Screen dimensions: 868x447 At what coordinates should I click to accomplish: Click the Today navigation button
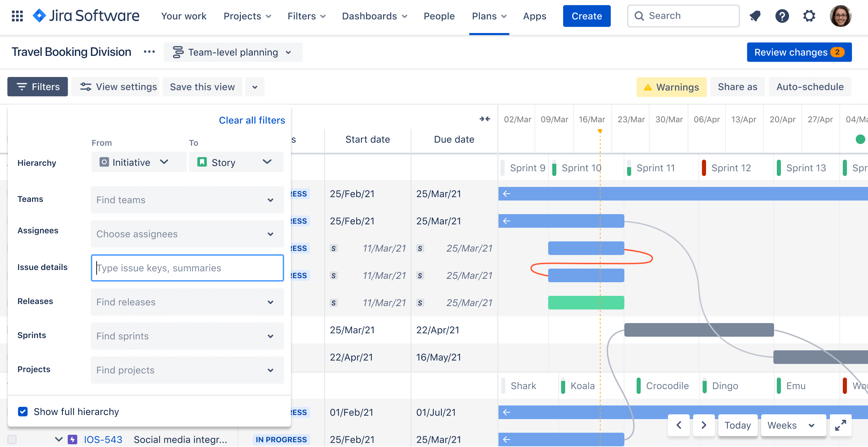(738, 424)
